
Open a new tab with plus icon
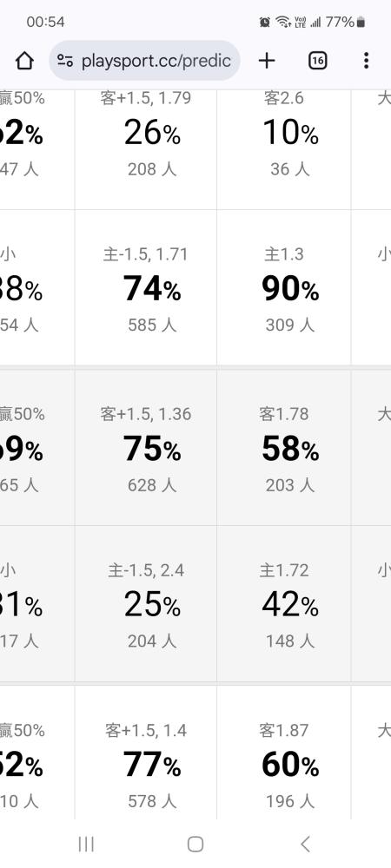pos(267,61)
